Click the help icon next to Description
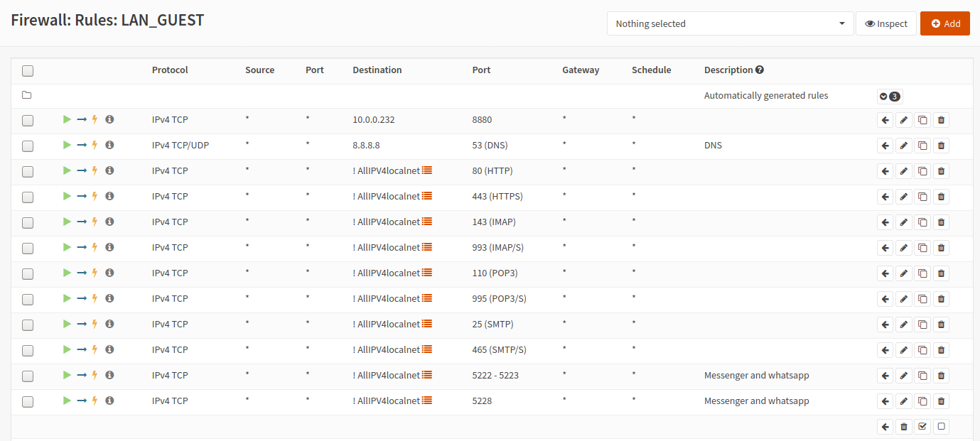The image size is (980, 441). pos(760,70)
